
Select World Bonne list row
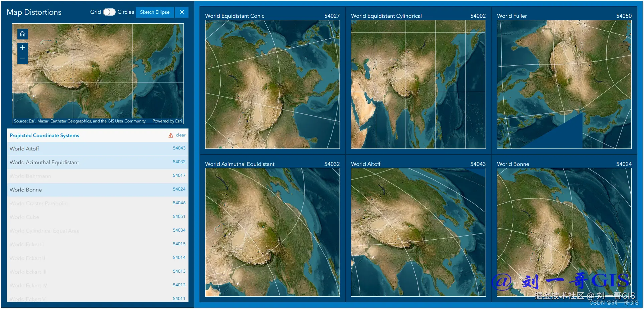point(98,190)
